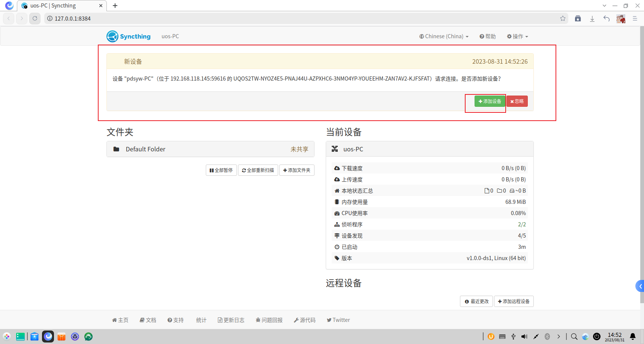Pause all folders with 全部暂停
This screenshot has height=344, width=644.
pos(221,170)
